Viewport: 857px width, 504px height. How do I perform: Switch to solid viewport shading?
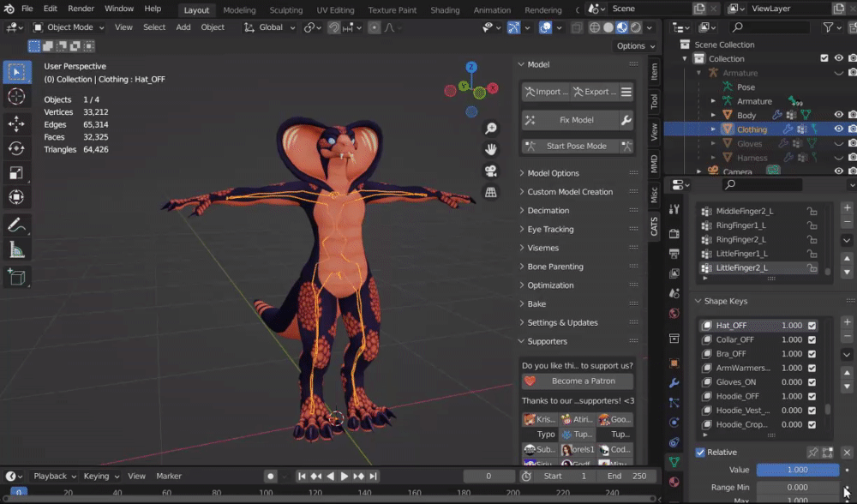608,27
